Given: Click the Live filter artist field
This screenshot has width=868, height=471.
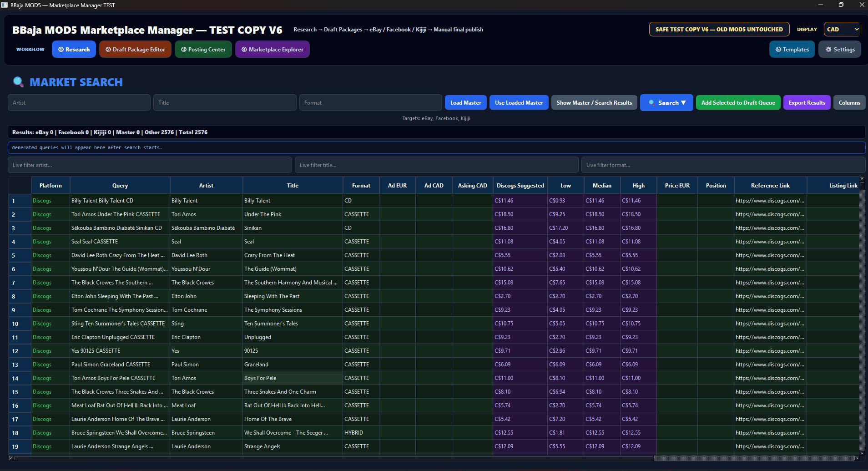Looking at the screenshot, I should pyautogui.click(x=150, y=165).
